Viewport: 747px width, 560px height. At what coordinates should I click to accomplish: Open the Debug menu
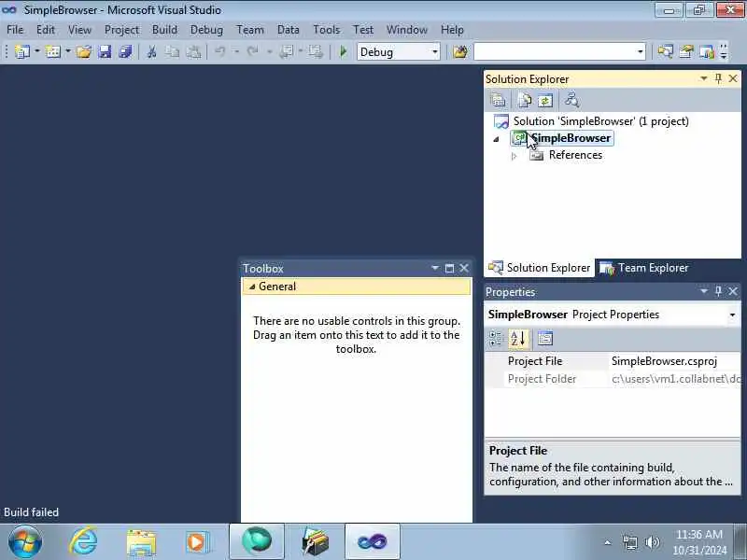coord(206,30)
